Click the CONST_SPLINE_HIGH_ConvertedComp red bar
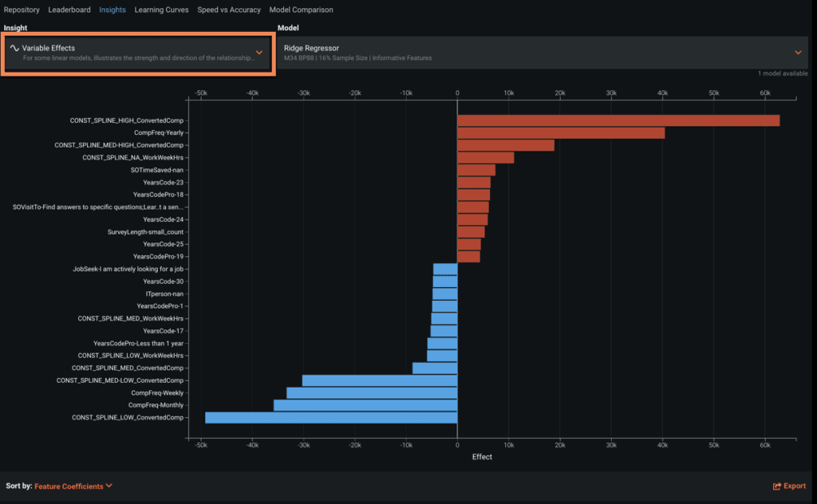The height and width of the screenshot is (504, 817). coord(618,120)
